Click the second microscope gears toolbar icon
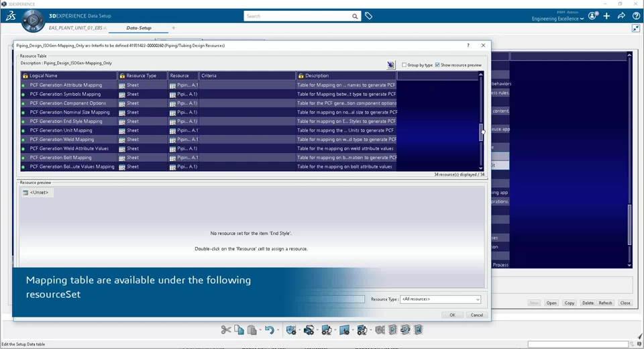This screenshot has width=644, height=349. click(x=362, y=330)
